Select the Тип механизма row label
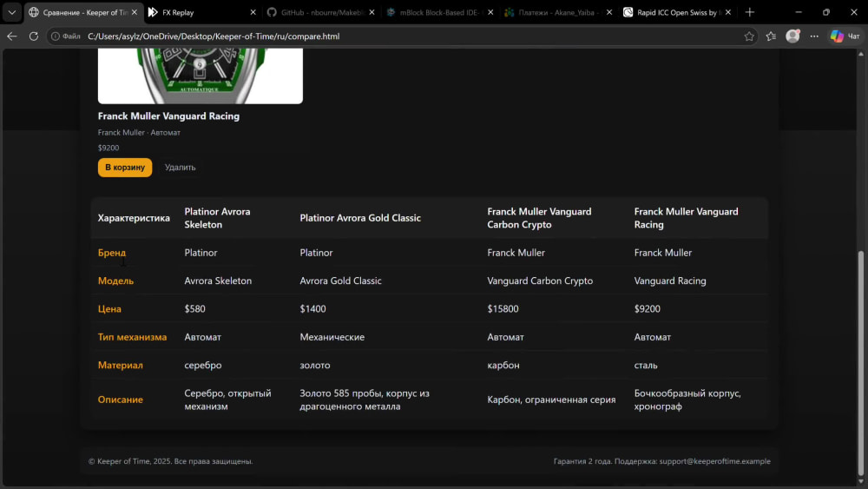Screen dimensions: 868x489 pos(132,337)
